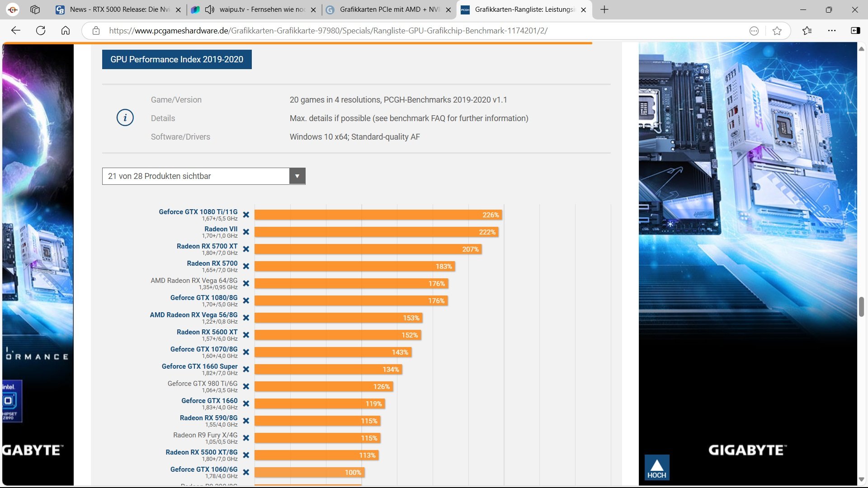Remove Geforce GTX 1080/8G from chart
The height and width of the screenshot is (488, 868).
tap(246, 301)
